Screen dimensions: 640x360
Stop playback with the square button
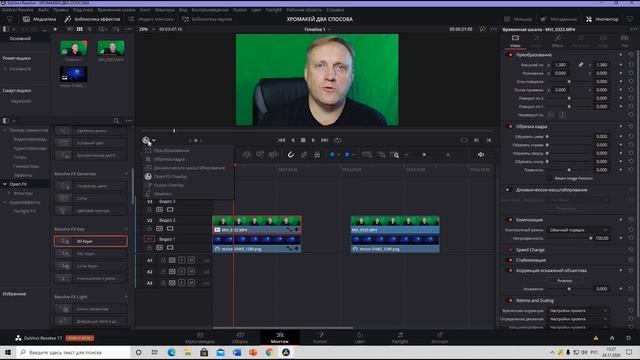pyautogui.click(x=303, y=140)
